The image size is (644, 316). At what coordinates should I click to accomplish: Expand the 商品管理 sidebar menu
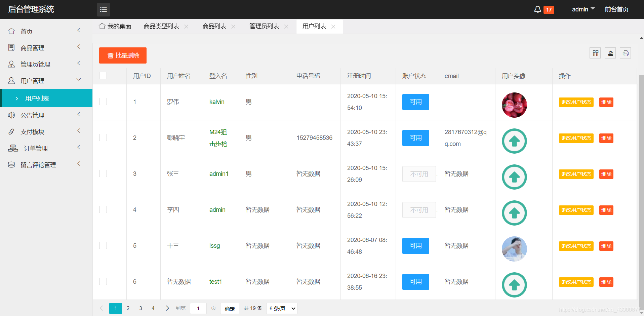79,47
